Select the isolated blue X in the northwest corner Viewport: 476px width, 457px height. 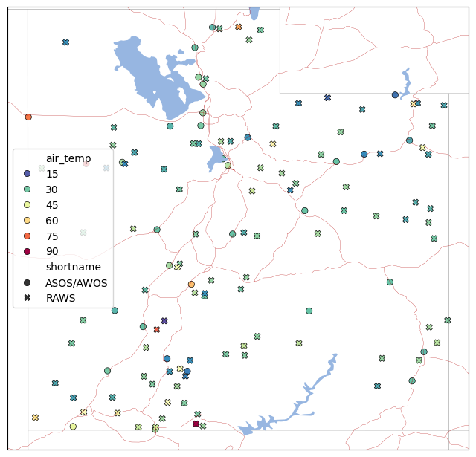click(x=66, y=42)
